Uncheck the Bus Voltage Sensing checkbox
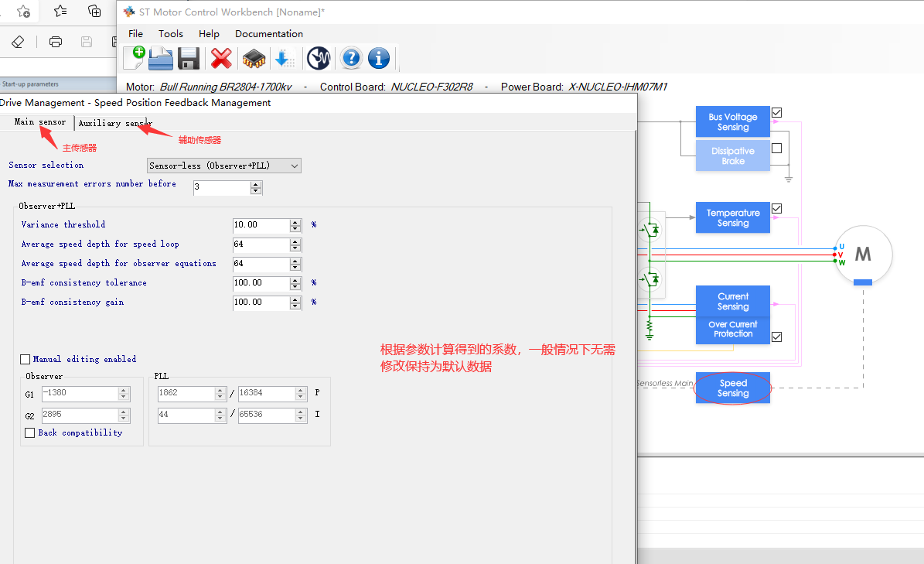This screenshot has width=924, height=564. (x=776, y=112)
